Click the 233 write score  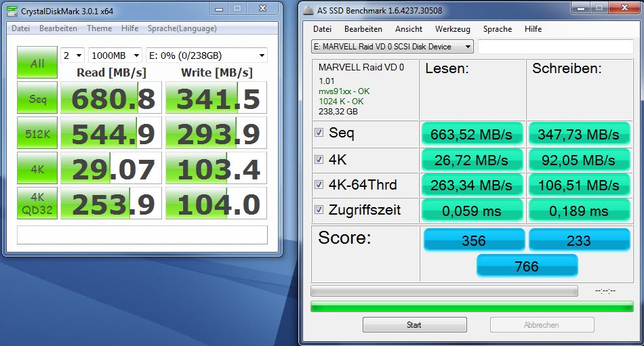pyautogui.click(x=579, y=240)
